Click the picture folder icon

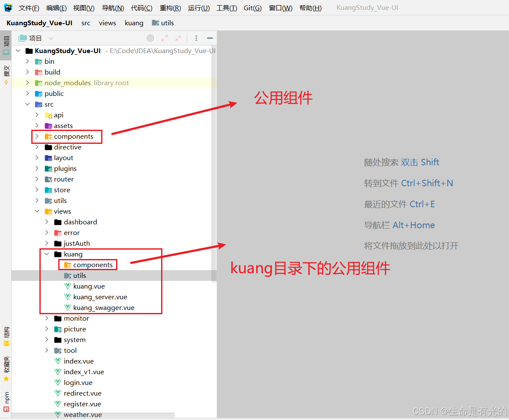pos(58,329)
